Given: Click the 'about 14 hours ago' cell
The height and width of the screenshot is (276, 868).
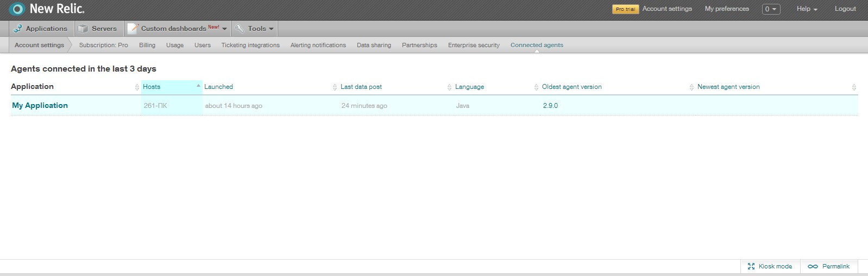Looking at the screenshot, I should [x=234, y=106].
